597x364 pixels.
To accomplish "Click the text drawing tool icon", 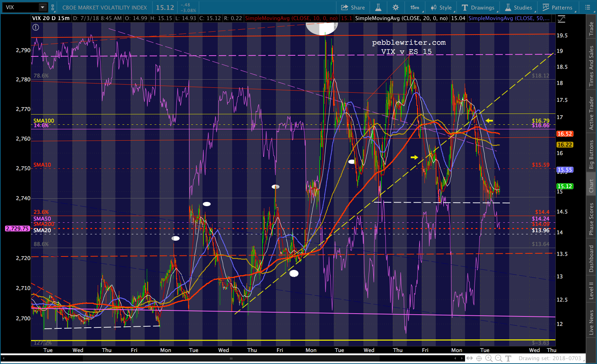I will pos(508,358).
